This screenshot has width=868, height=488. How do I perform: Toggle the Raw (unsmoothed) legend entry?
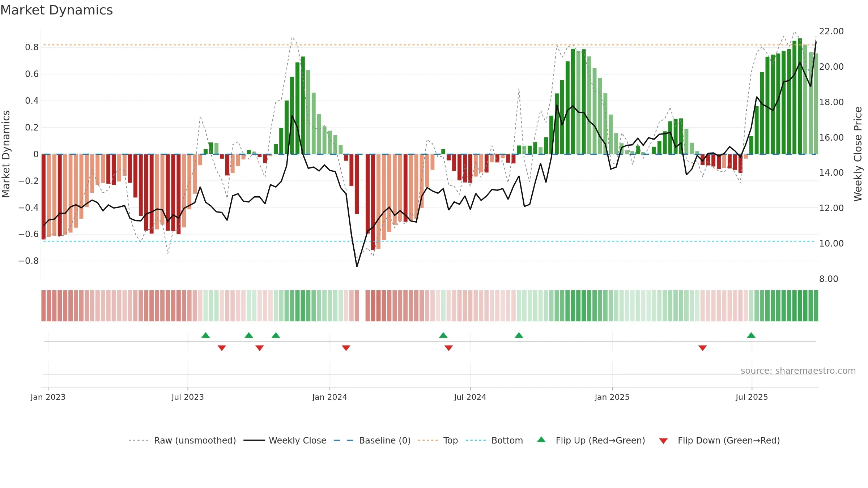click(182, 440)
